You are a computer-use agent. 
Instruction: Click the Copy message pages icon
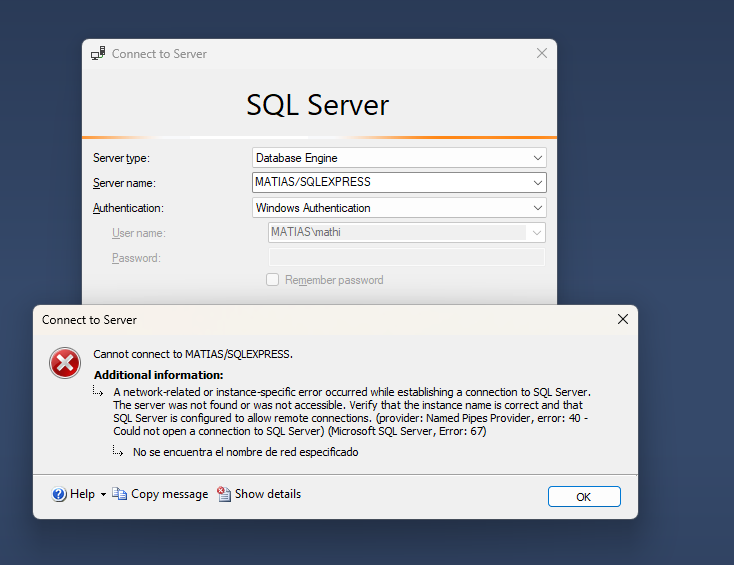(119, 494)
